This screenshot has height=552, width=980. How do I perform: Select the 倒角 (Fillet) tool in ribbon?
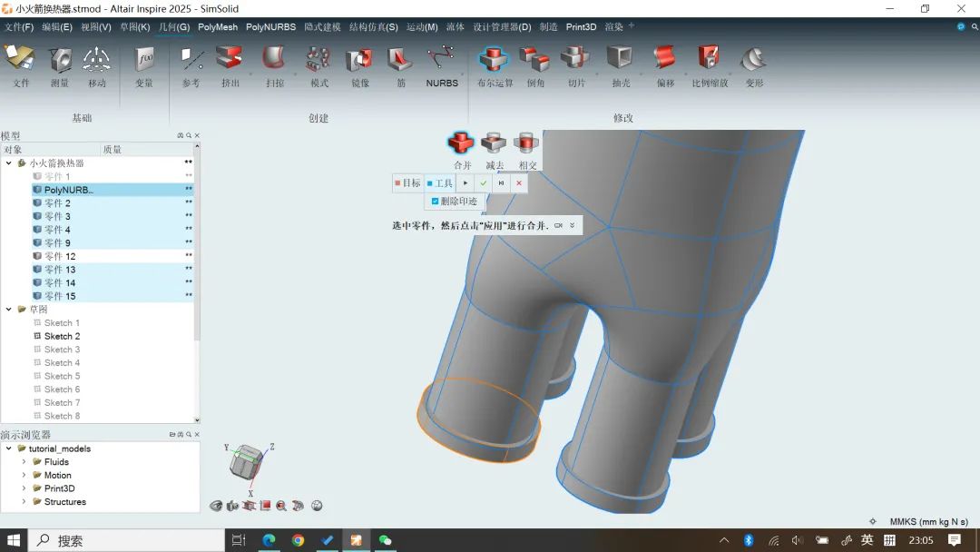tap(535, 61)
